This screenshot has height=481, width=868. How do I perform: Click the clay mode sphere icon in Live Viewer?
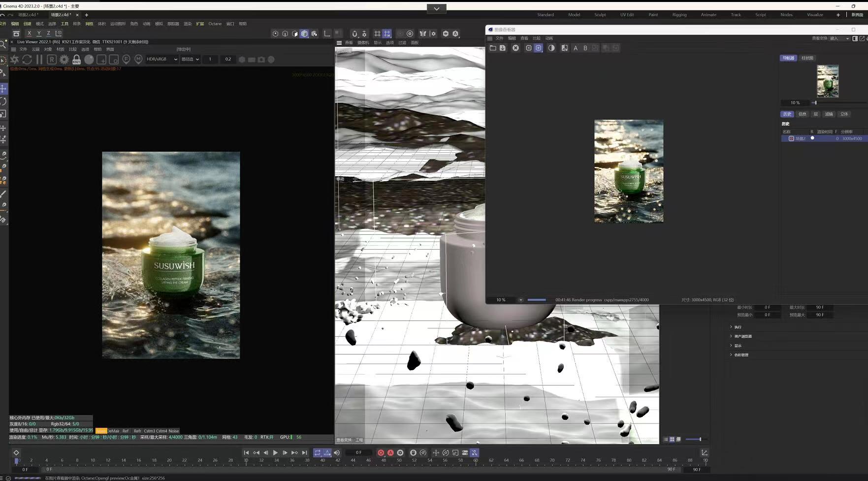click(x=89, y=60)
